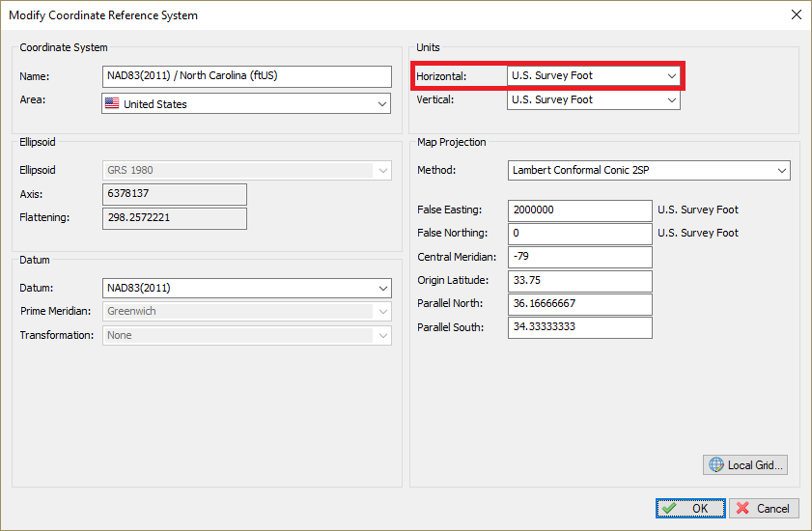Screen dimensions: 812x531
Task: Click the green checkmark OK icon
Action: pos(669,509)
